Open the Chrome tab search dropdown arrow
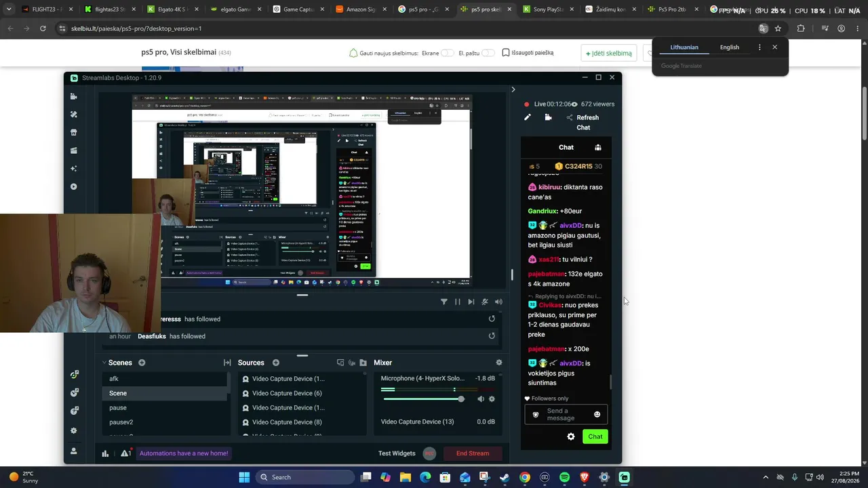 (9, 9)
